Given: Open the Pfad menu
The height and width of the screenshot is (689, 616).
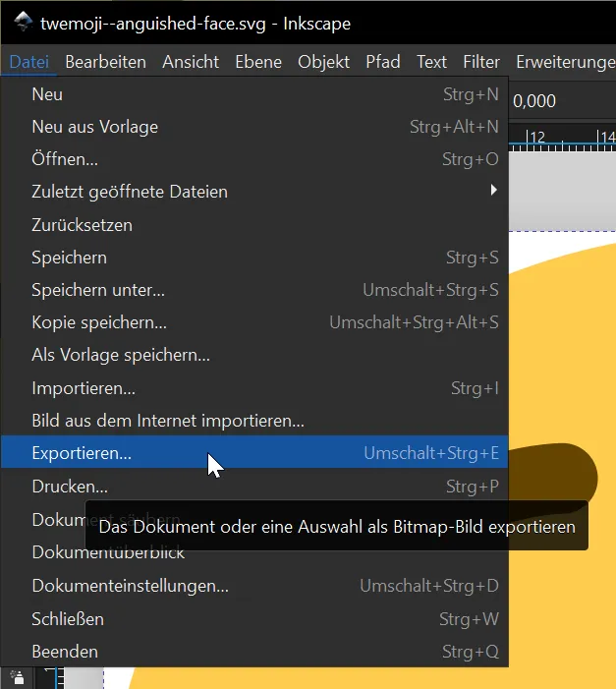Looking at the screenshot, I should (383, 61).
